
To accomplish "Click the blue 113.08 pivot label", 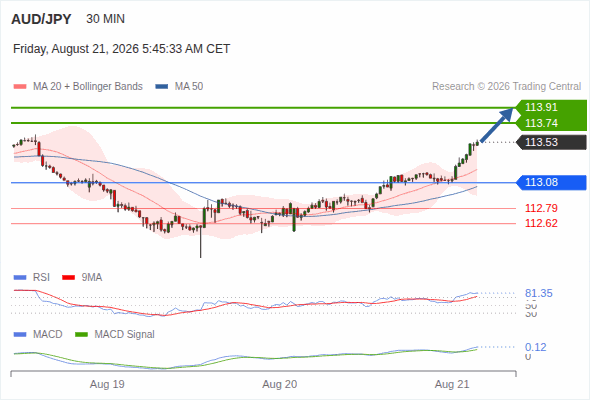I will (551, 183).
